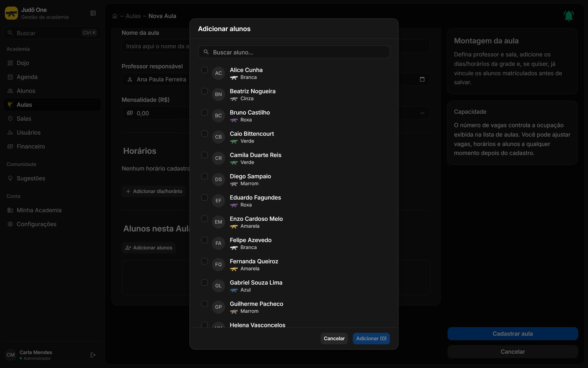Click the Aulas breadcrumb link
The height and width of the screenshot is (368, 588).
[133, 16]
